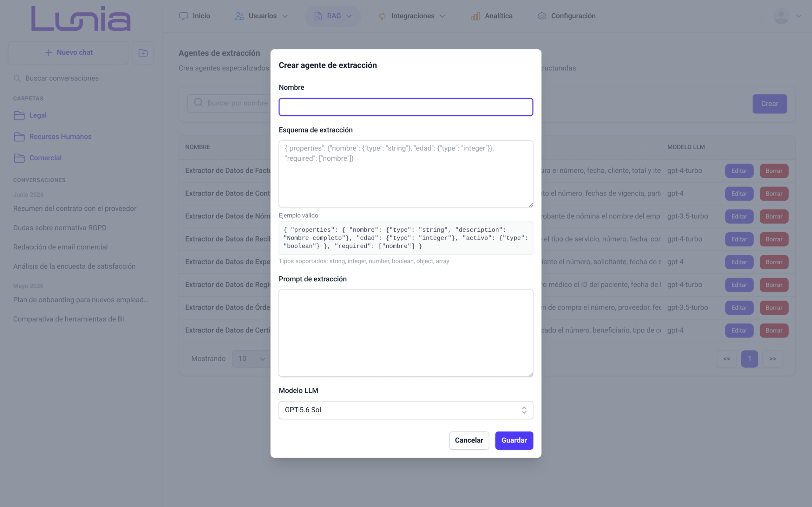Click the Lunia logo
812x507 pixels.
point(81,18)
